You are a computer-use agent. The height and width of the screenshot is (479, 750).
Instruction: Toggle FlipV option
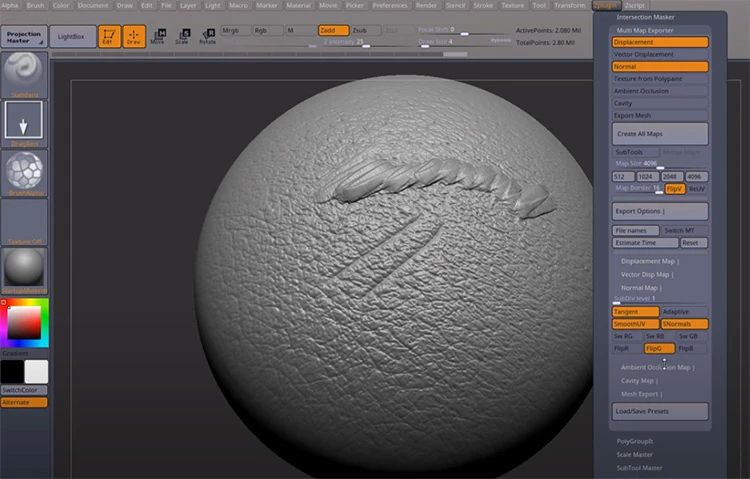pos(675,189)
